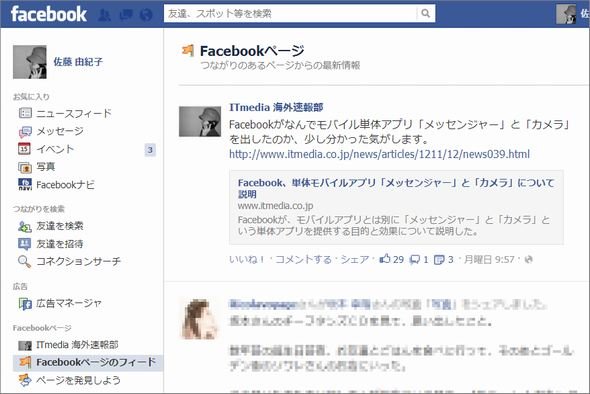Open notifications globe icon in top bar
The image size is (590, 394).
(x=146, y=15)
